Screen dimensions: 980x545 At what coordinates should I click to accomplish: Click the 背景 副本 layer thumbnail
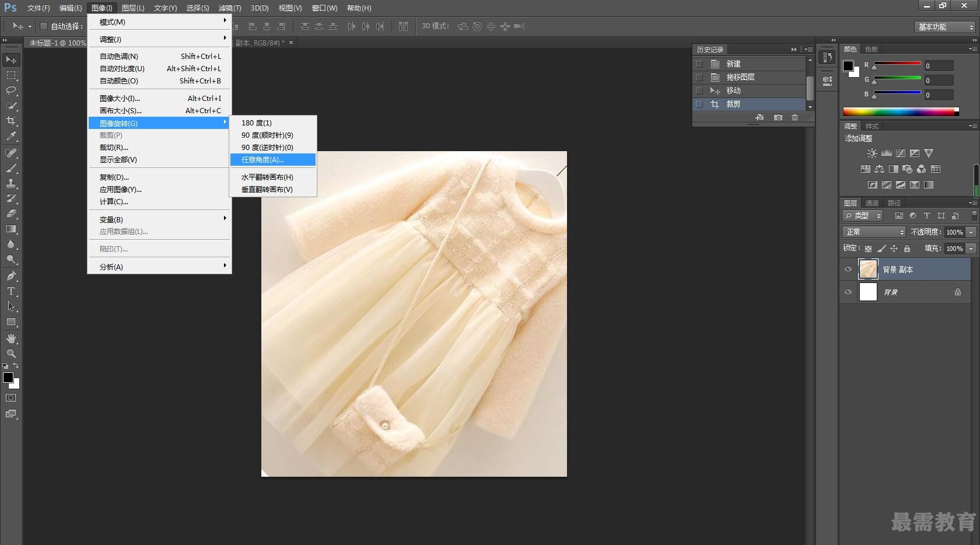(x=868, y=270)
